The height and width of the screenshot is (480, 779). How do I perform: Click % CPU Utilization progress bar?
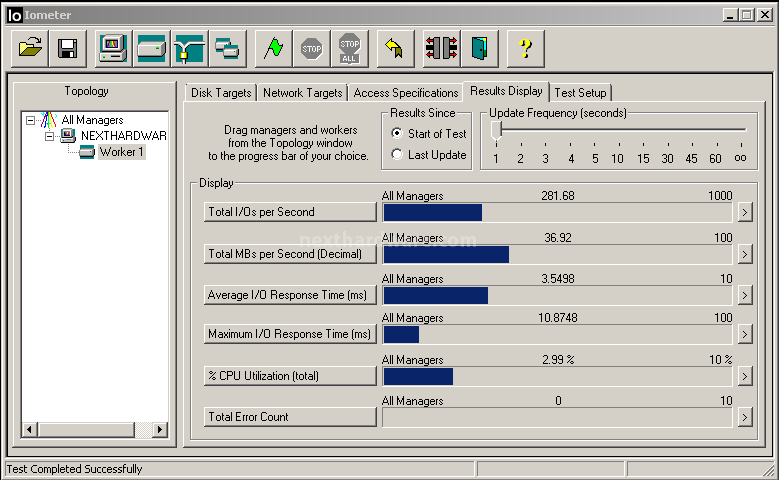(x=557, y=377)
